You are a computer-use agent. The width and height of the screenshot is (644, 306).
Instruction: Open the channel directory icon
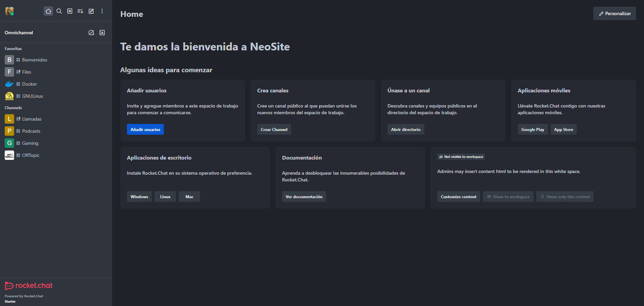click(x=70, y=11)
